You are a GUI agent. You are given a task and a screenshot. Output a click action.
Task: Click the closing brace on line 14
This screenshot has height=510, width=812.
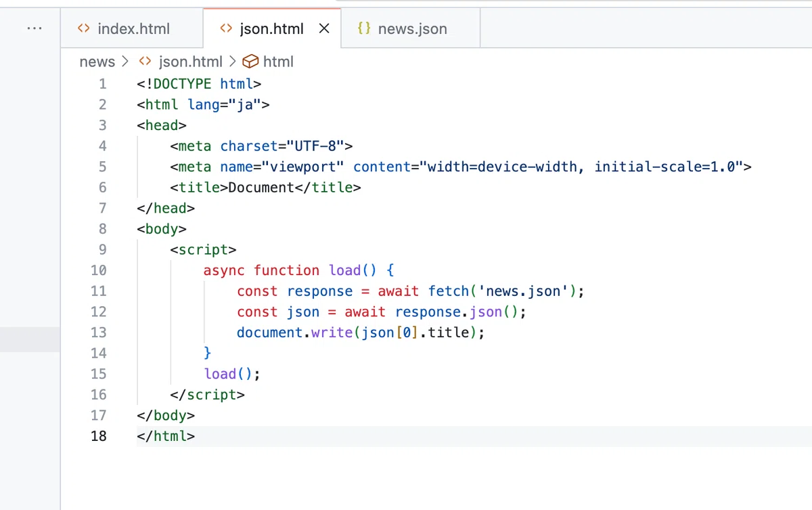point(208,353)
